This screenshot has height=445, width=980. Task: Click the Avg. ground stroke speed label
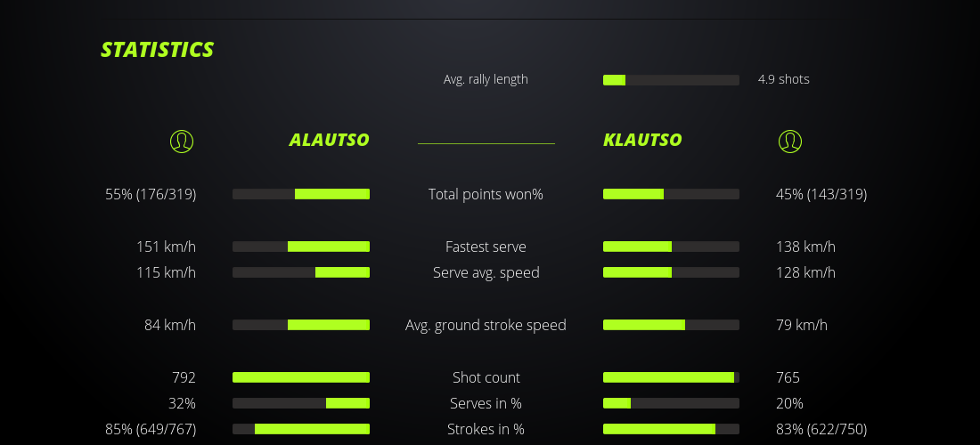tap(486, 325)
